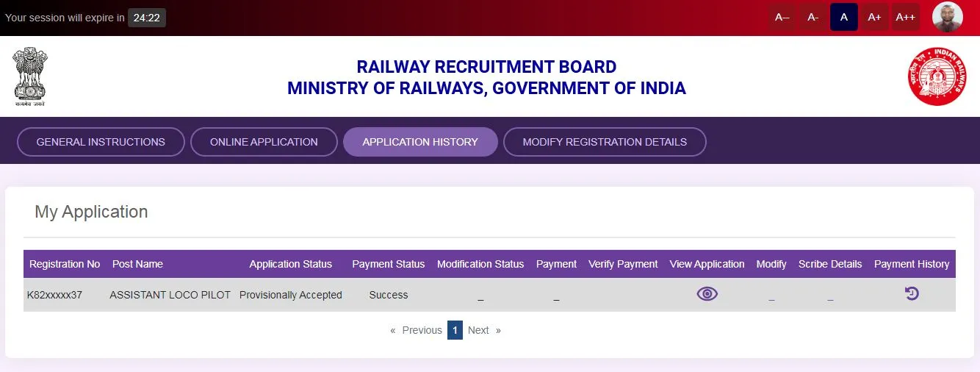Image resolution: width=980 pixels, height=372 pixels.
Task: Click the Post Name column header
Action: point(137,264)
